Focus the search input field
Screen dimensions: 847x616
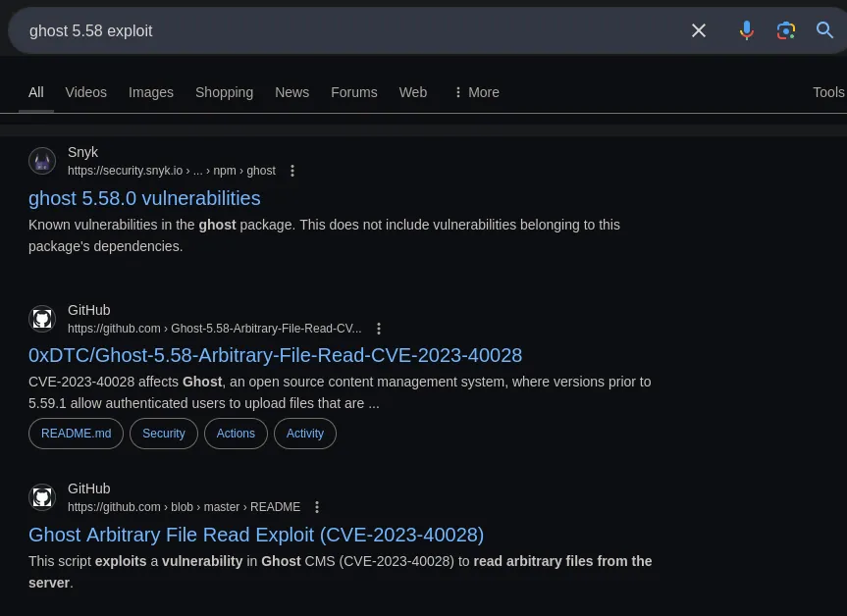pyautogui.click(x=344, y=30)
